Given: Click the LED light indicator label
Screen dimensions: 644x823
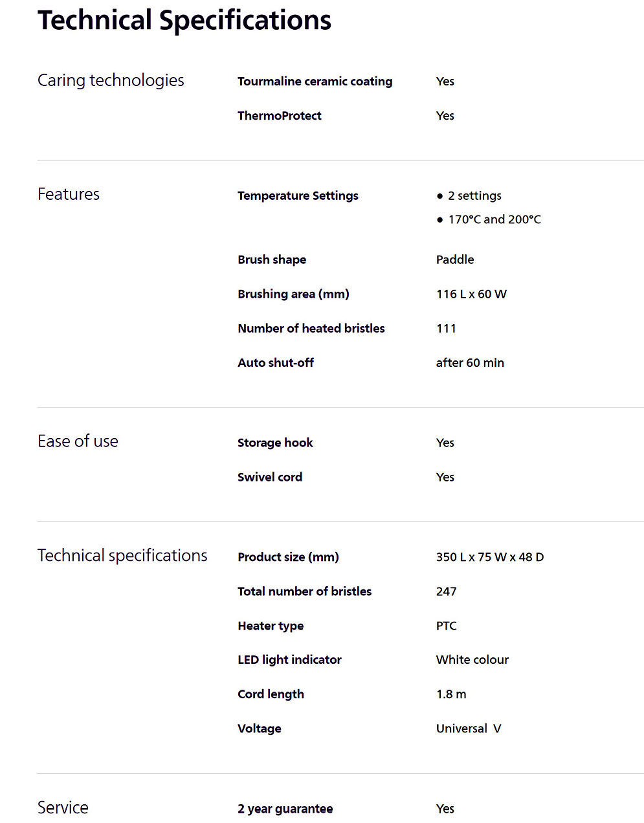Looking at the screenshot, I should point(289,660).
